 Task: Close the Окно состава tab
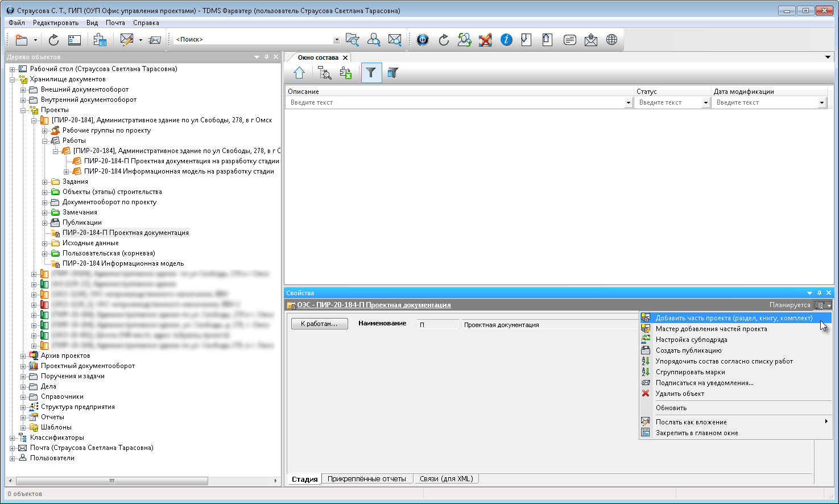click(x=345, y=58)
